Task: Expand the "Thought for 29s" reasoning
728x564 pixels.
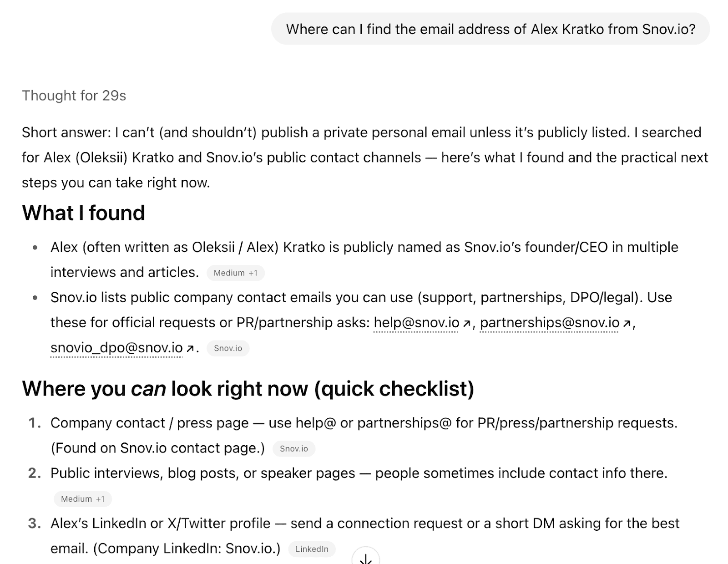Action: pos(74,96)
